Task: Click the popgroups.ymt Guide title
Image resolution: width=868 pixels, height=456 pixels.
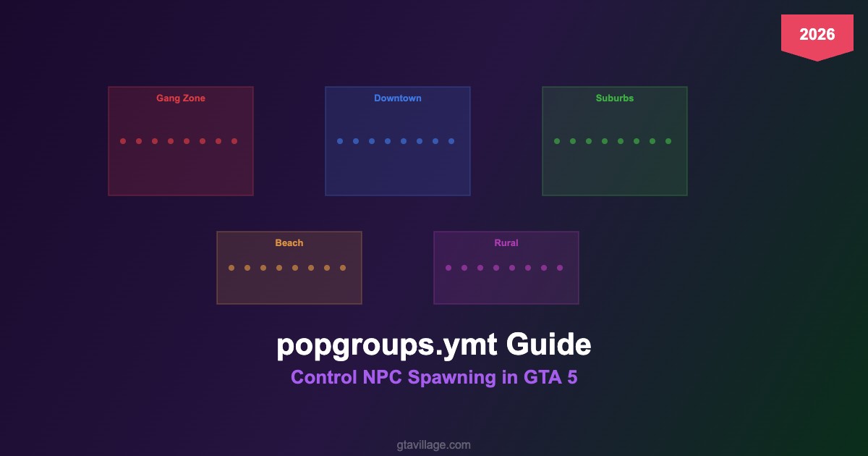Action: tap(434, 345)
